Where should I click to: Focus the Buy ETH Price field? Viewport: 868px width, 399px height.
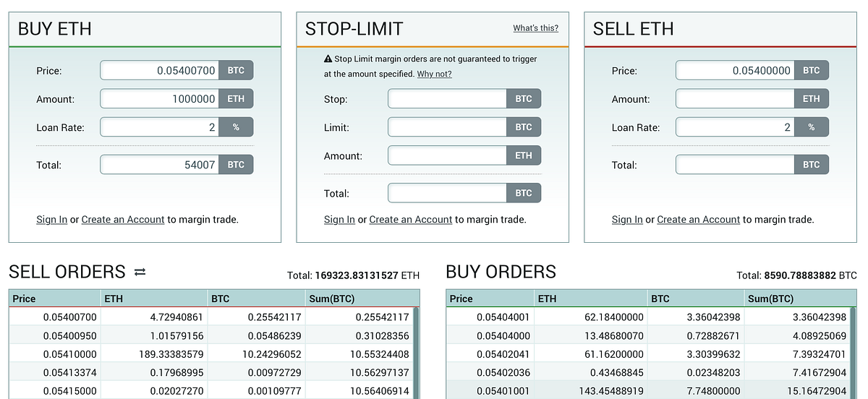(x=159, y=71)
